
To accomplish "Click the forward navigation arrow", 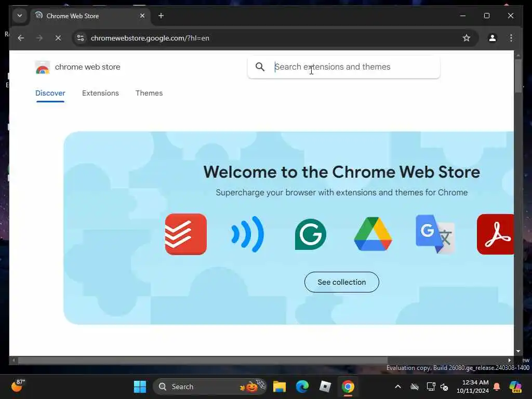I will tap(39, 38).
